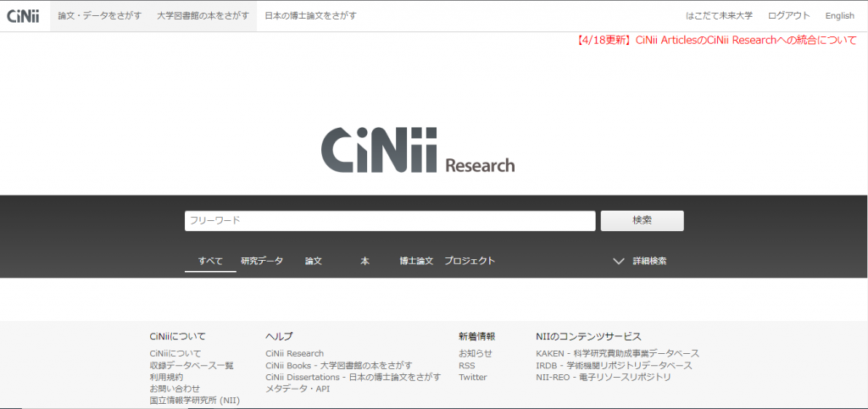Open the はこだて未来大学 link
Image resolution: width=868 pixels, height=409 pixels.
click(x=719, y=16)
